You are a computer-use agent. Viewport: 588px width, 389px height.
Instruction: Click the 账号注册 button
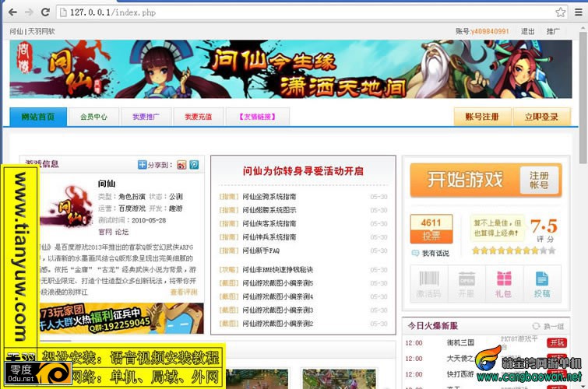pos(482,117)
